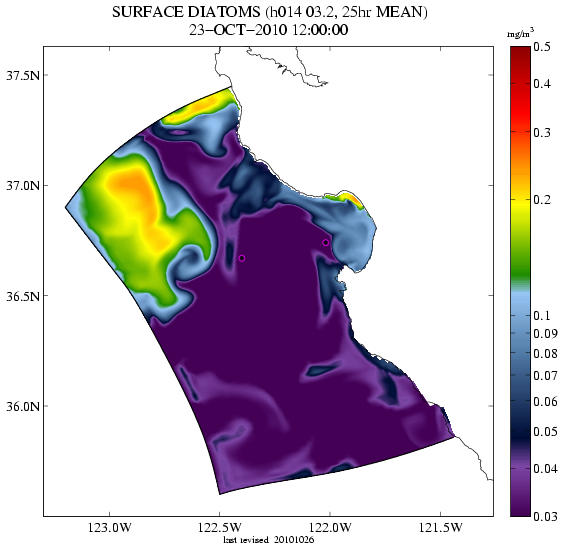Click the 36.0N latitude label
The image size is (564, 549).
[x=23, y=407]
